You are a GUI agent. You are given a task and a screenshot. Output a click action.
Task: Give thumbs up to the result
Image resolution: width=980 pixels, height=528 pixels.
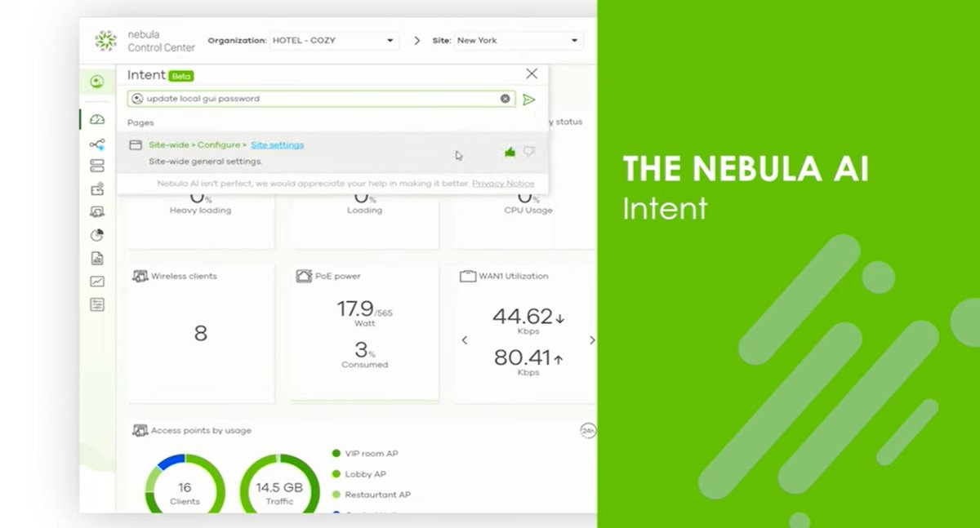[510, 152]
